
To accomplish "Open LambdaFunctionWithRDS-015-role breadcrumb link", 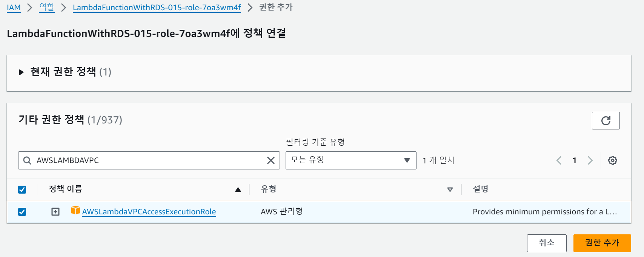I will [x=157, y=8].
